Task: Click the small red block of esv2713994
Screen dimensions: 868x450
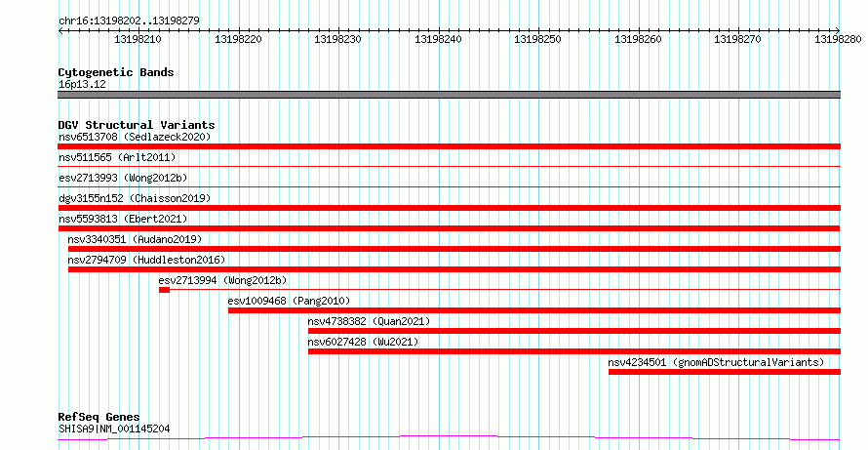Action: 164,290
